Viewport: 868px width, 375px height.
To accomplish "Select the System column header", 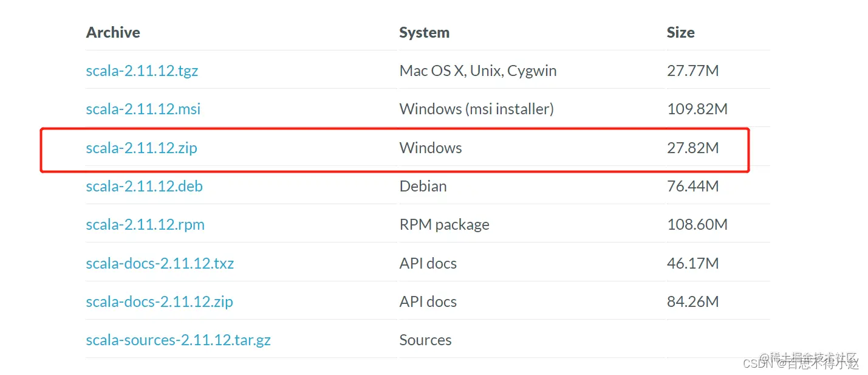I will click(425, 32).
